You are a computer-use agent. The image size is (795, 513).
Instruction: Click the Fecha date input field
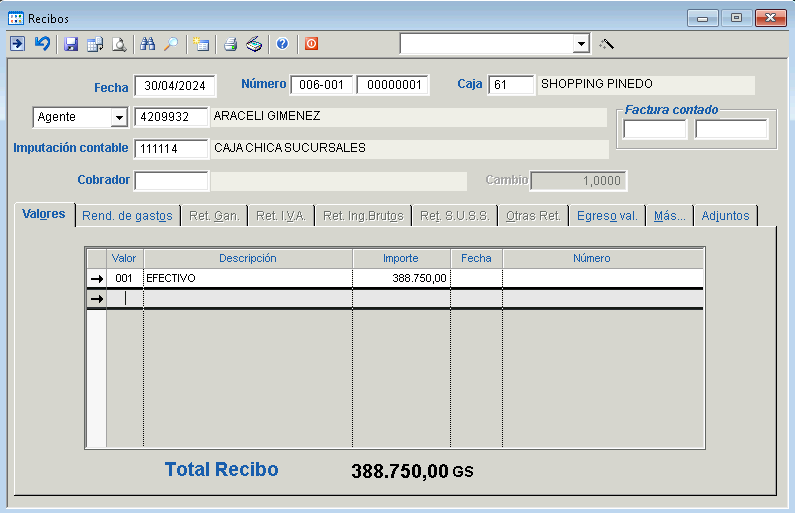click(x=175, y=86)
